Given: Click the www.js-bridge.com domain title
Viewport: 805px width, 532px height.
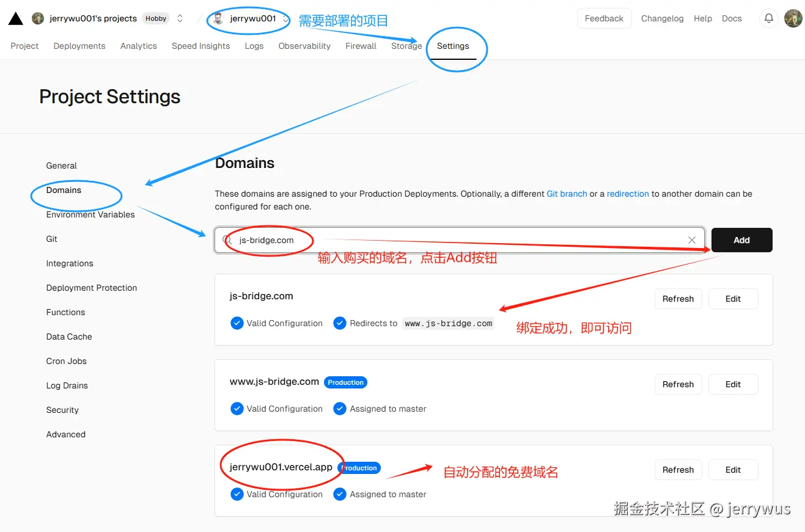Looking at the screenshot, I should pos(274,382).
